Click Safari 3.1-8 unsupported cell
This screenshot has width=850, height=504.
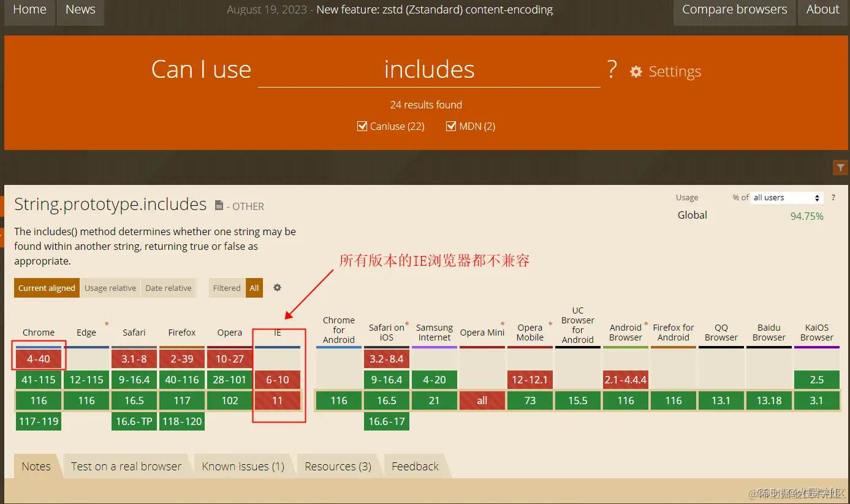coord(134,359)
